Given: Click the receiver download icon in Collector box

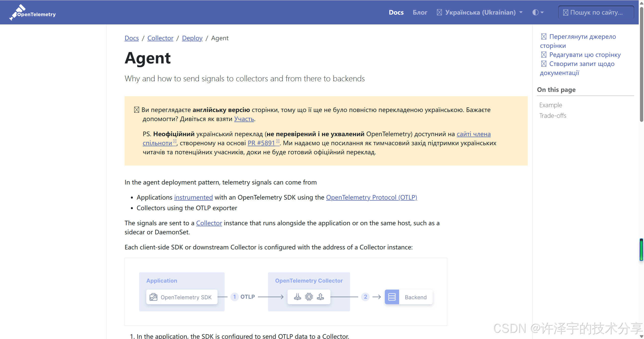Looking at the screenshot, I should pyautogui.click(x=297, y=297).
